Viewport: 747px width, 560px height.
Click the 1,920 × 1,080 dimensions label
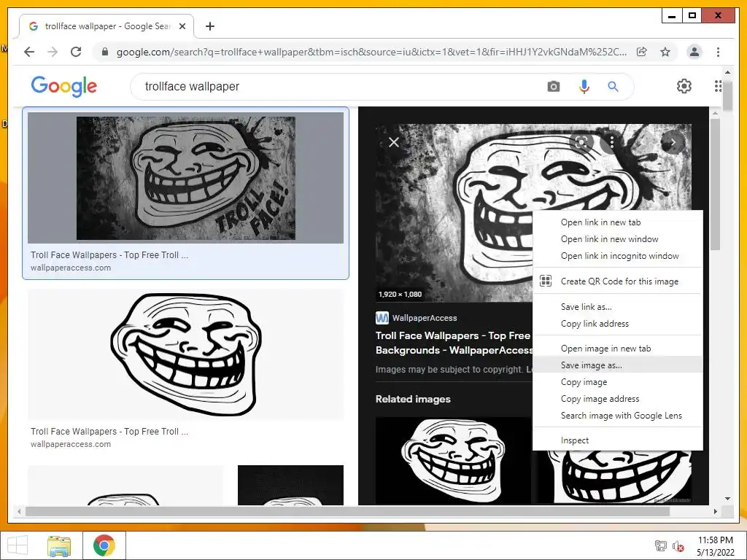tap(400, 295)
